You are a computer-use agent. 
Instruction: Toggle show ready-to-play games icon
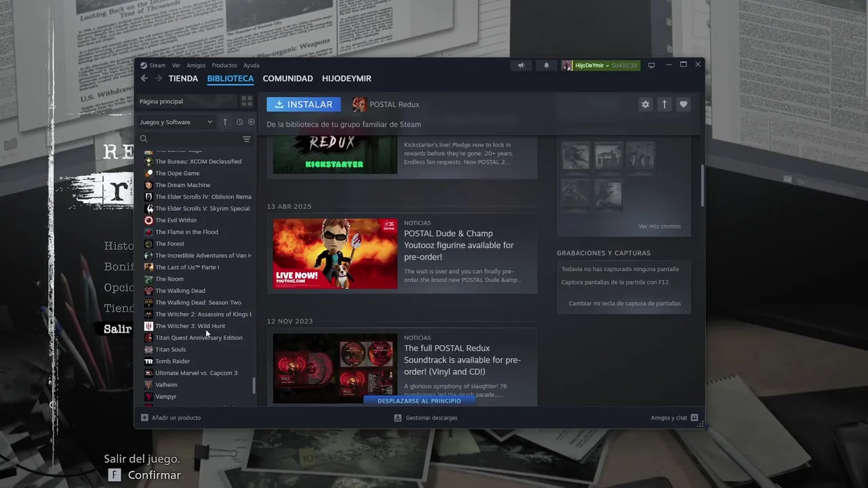251,122
